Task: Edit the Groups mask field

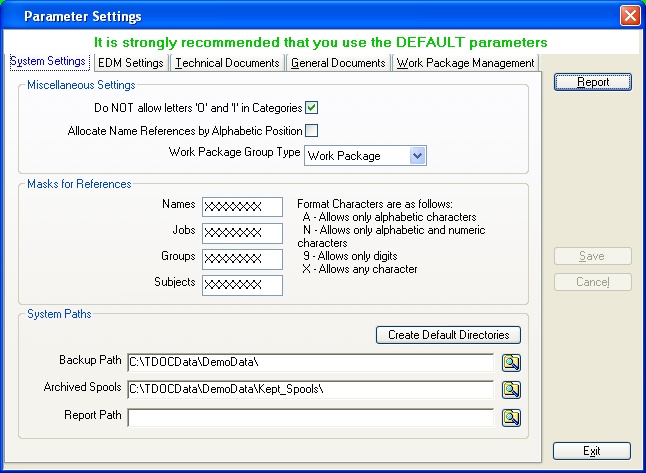Action: (242, 259)
